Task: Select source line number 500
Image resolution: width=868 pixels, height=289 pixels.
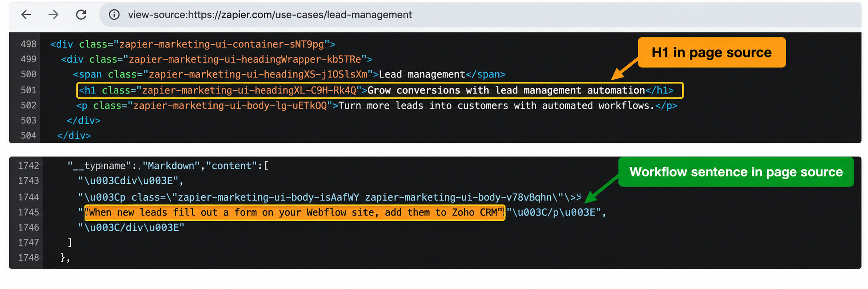Action: point(28,74)
